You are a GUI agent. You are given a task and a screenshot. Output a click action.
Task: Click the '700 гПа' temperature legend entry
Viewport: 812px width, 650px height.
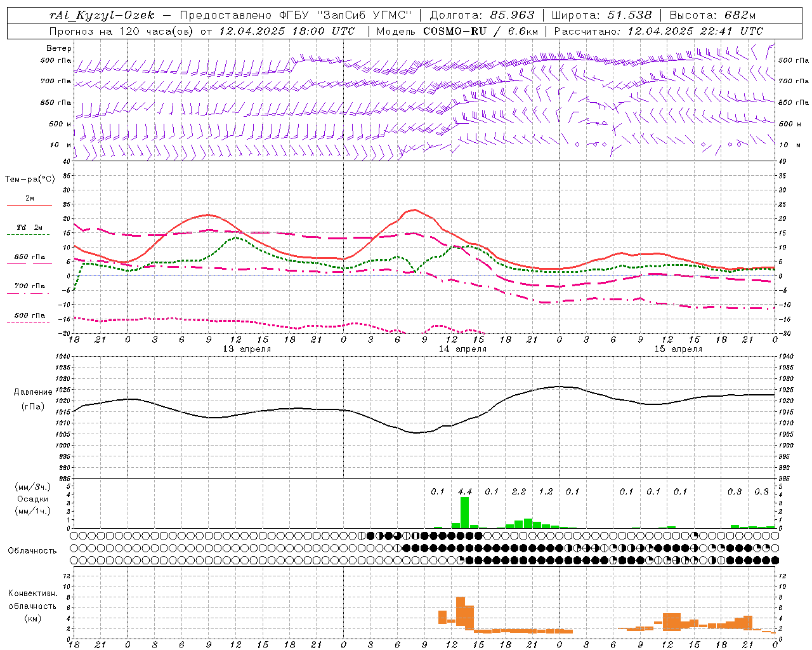point(30,286)
